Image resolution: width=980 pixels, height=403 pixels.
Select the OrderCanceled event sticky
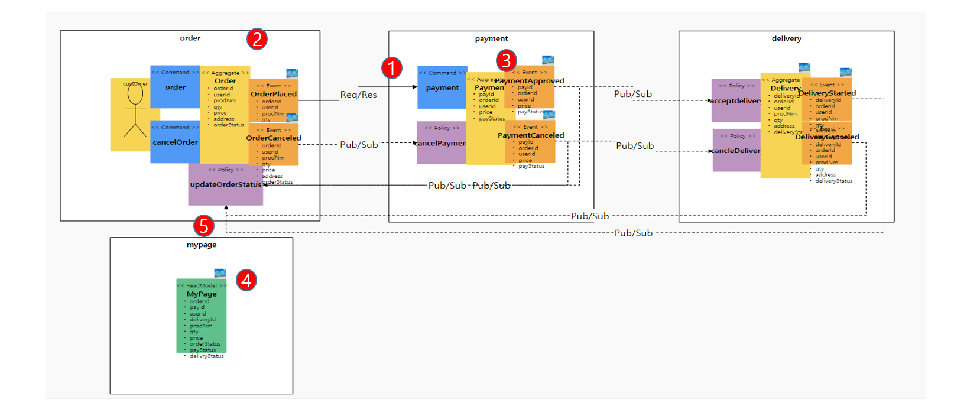click(x=274, y=144)
